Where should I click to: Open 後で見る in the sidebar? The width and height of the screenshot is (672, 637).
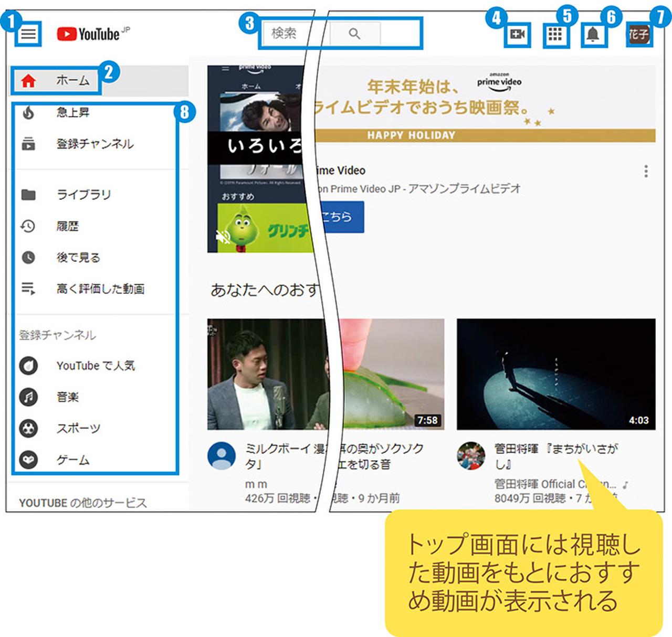(x=78, y=257)
